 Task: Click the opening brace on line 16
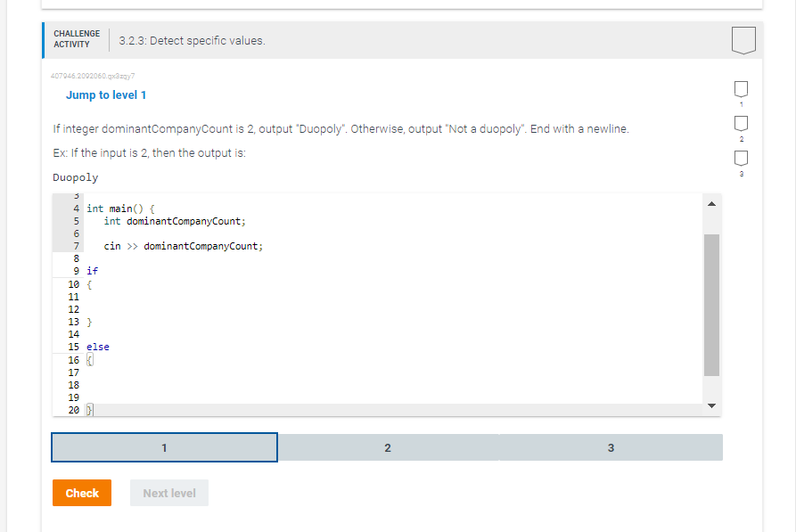(89, 360)
